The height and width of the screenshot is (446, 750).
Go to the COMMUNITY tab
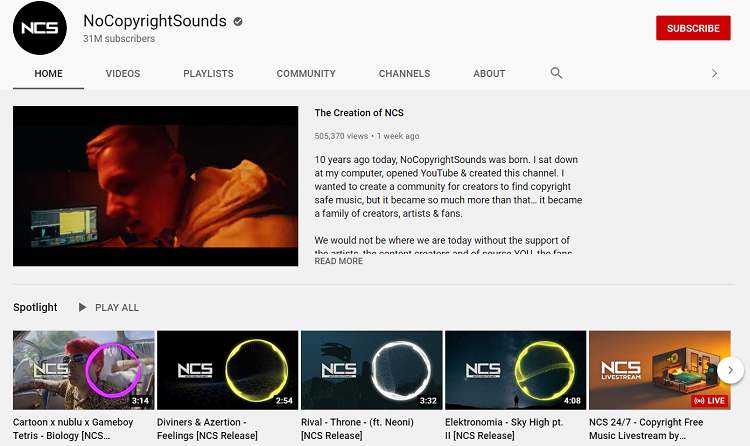pos(306,74)
